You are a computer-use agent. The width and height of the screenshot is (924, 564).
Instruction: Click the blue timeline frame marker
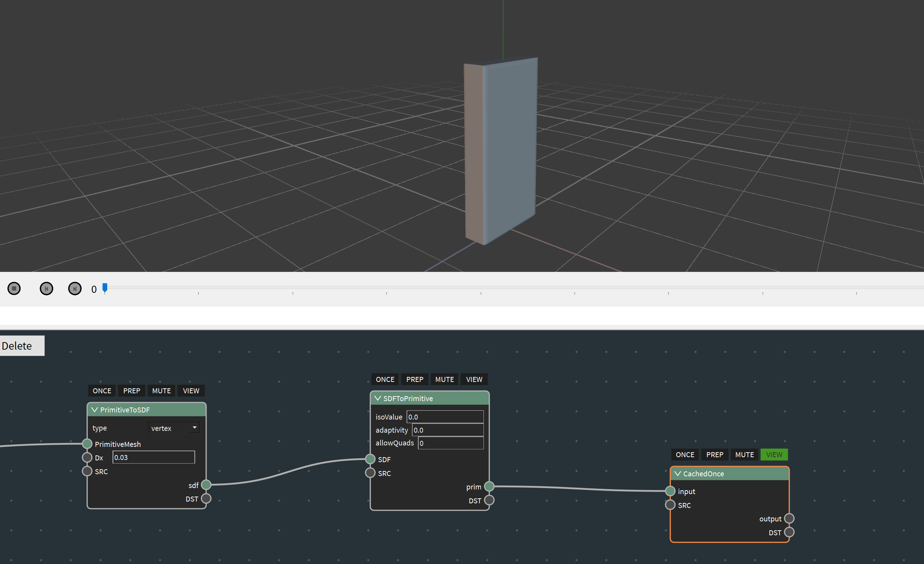point(105,288)
